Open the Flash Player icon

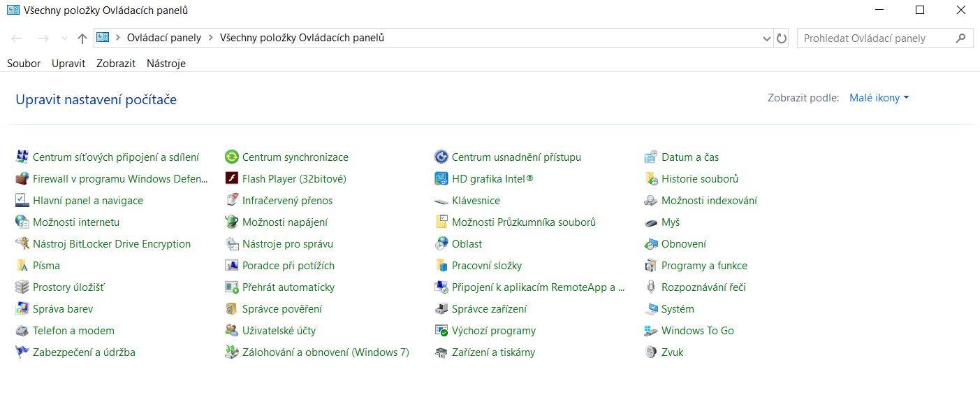tap(231, 179)
